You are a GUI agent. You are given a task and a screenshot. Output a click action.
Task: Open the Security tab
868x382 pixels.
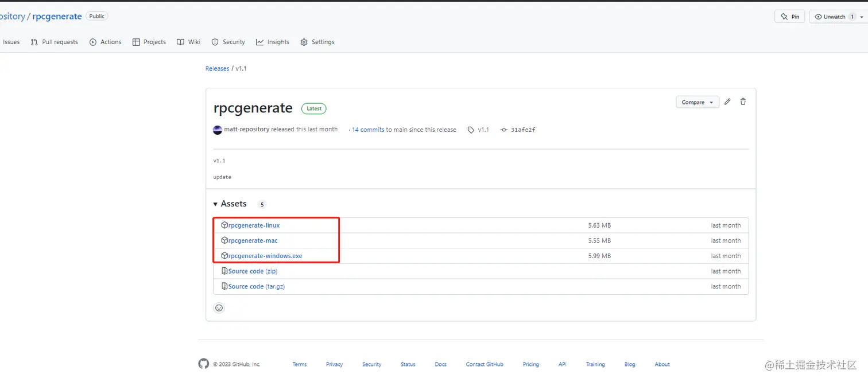pos(228,42)
